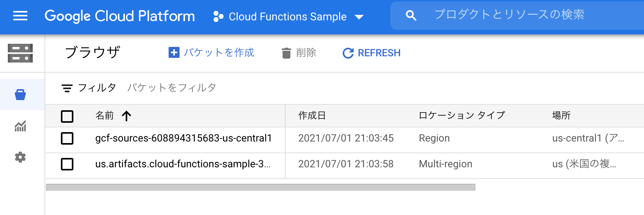This screenshot has height=215, width=644.
Task: Toggle the select-all header checkbox
Action: 67,116
